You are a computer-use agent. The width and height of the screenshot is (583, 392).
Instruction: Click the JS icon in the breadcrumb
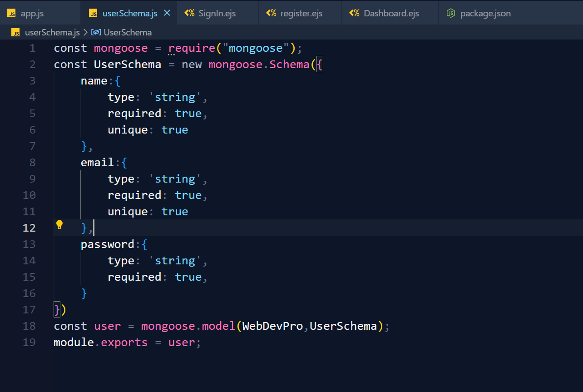click(x=16, y=33)
